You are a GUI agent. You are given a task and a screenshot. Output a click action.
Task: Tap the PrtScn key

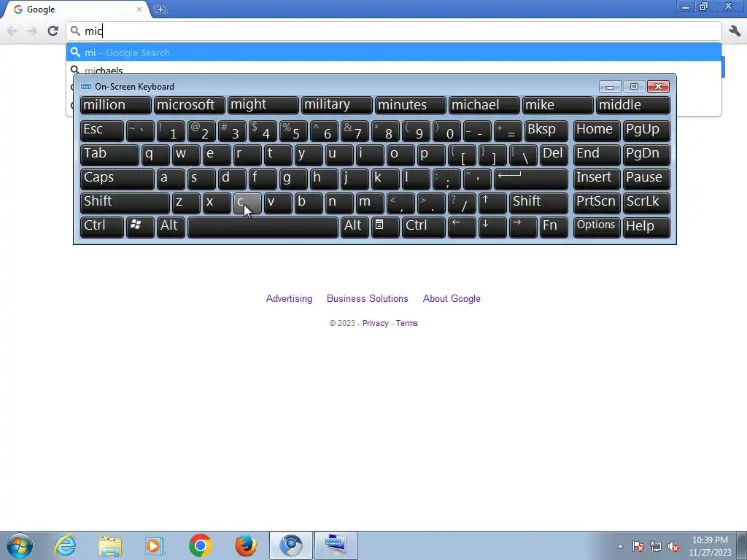tap(597, 203)
